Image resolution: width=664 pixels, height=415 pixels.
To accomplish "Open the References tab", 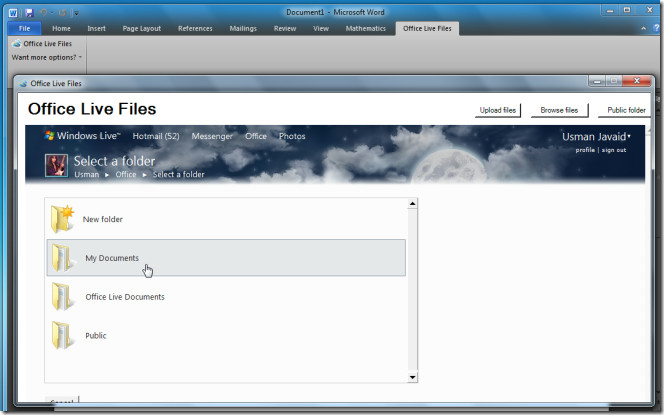I will 195,28.
